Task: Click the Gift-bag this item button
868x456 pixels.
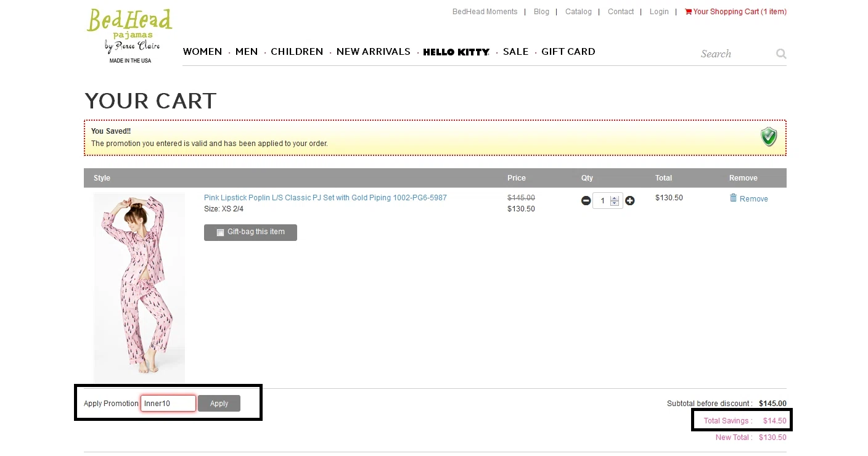Action: [x=250, y=232]
